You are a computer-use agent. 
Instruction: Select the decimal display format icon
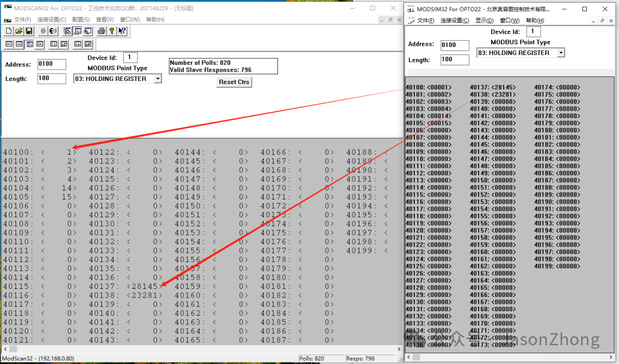click(20, 44)
